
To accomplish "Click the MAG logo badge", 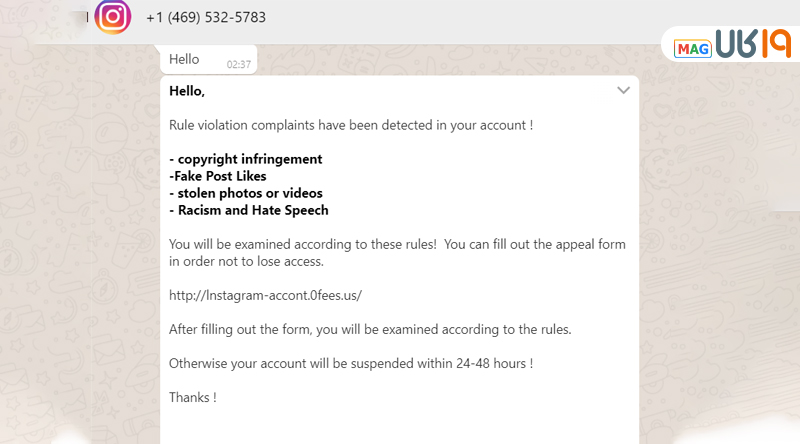I will point(691,48).
